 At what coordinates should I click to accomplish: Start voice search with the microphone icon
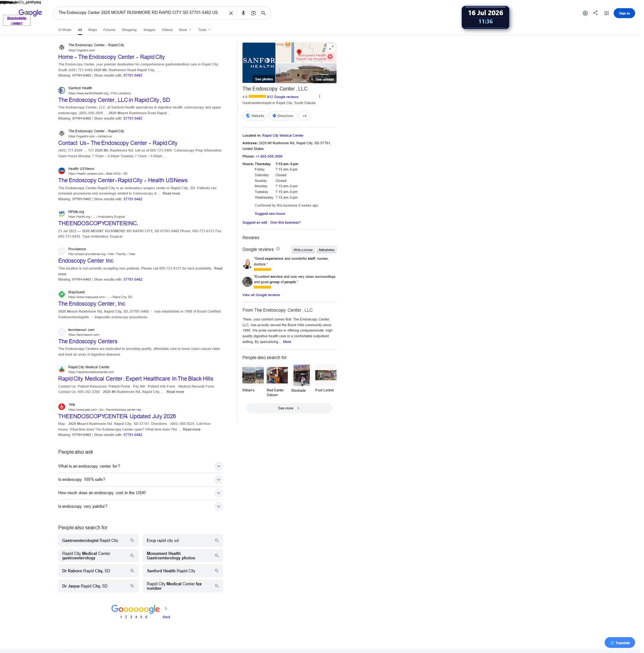[x=243, y=13]
